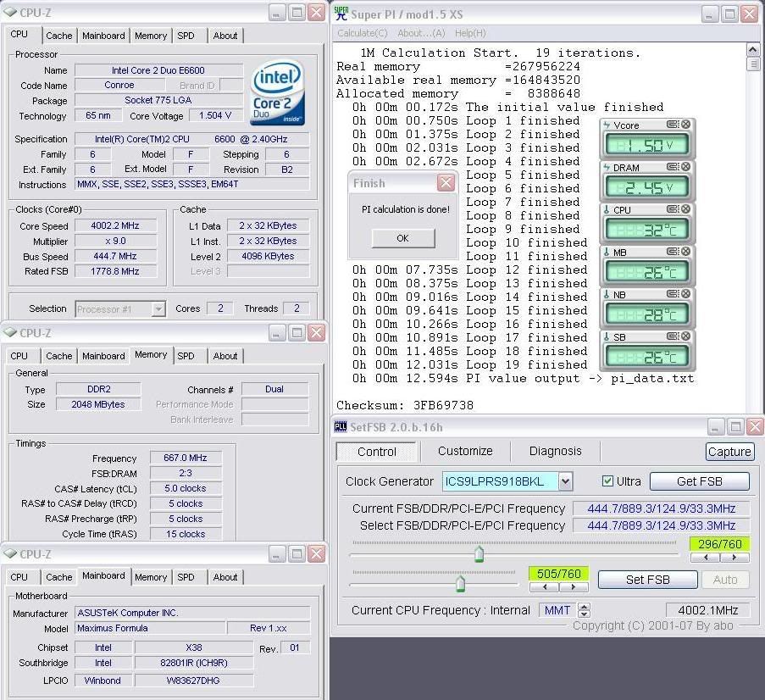Switch to Diagnosis tab in SetFSB

pyautogui.click(x=555, y=451)
